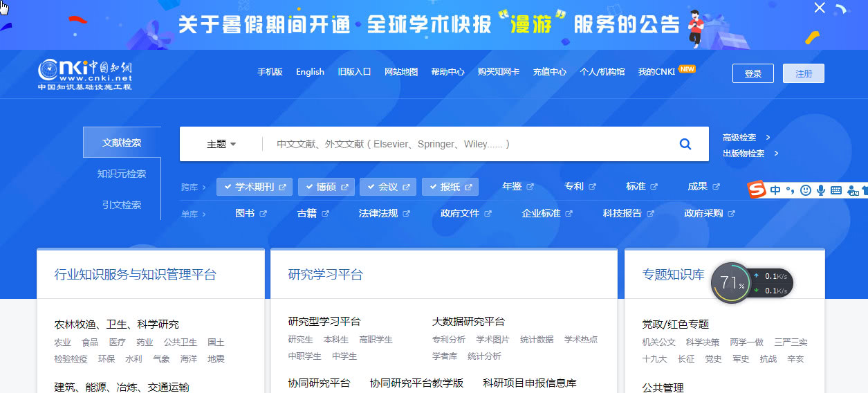Open Sogou emoji smiley panel
The height and width of the screenshot is (393, 868).
coord(805,190)
